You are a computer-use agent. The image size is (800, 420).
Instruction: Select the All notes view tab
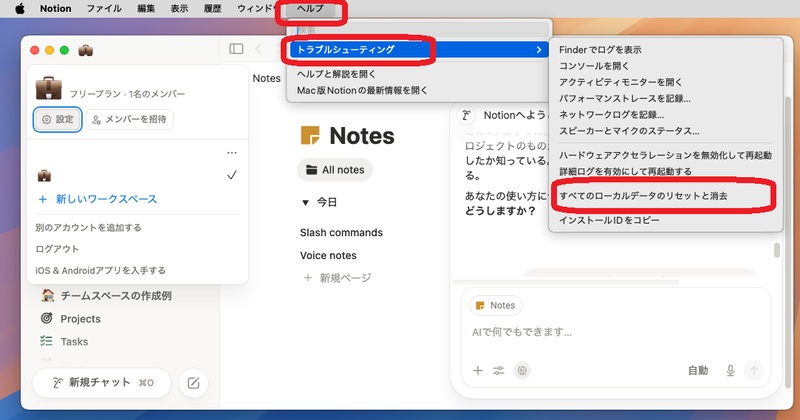[x=335, y=170]
